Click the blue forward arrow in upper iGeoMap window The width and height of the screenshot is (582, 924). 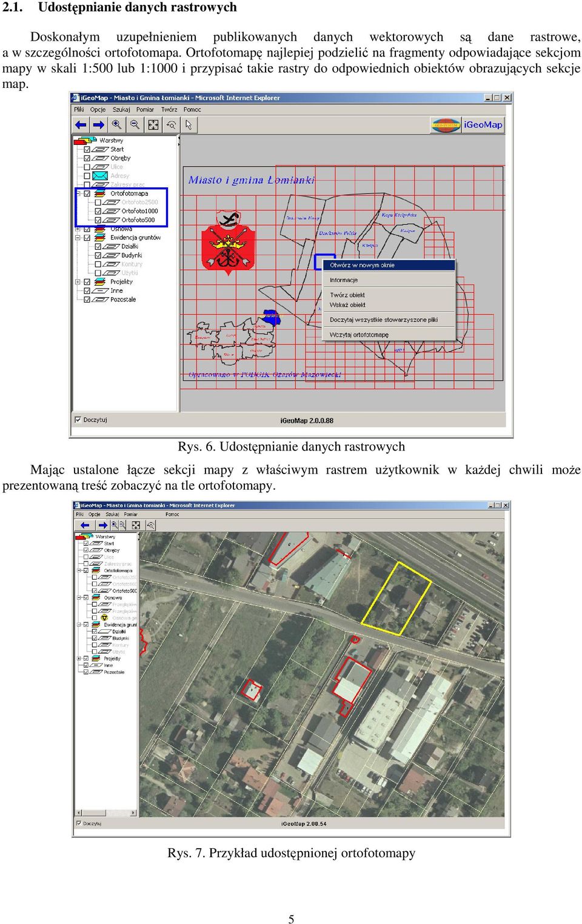pos(98,125)
